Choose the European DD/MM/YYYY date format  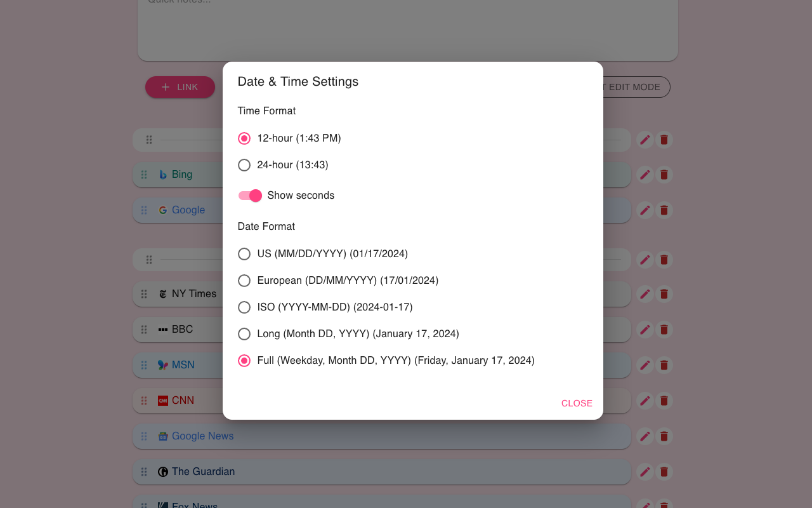[244, 281]
